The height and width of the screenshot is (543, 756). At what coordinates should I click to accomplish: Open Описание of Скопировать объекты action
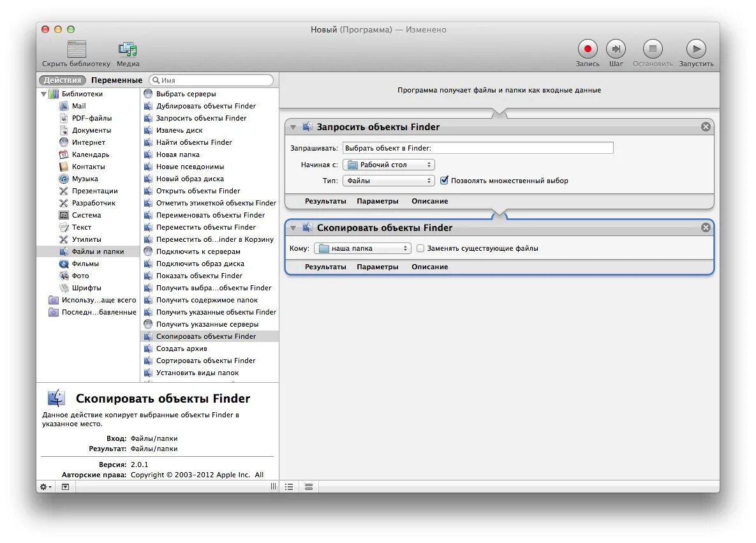[429, 267]
